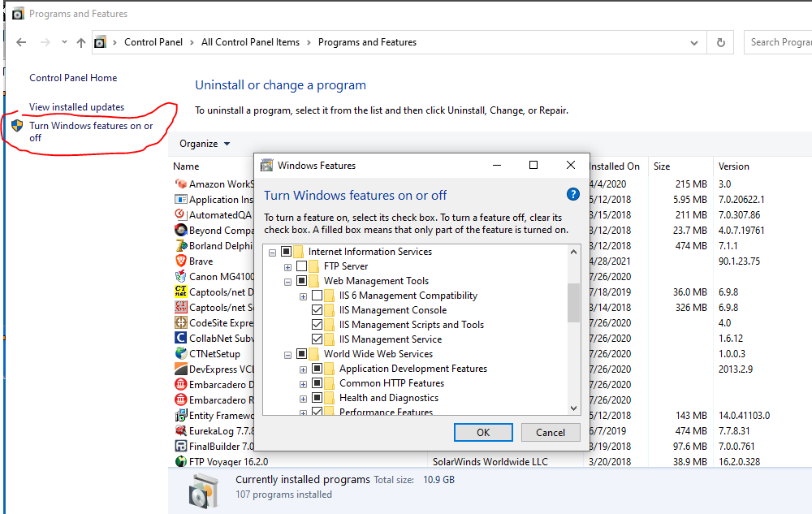812x514 pixels.
Task: Open Control Panel Home link
Action: click(73, 78)
